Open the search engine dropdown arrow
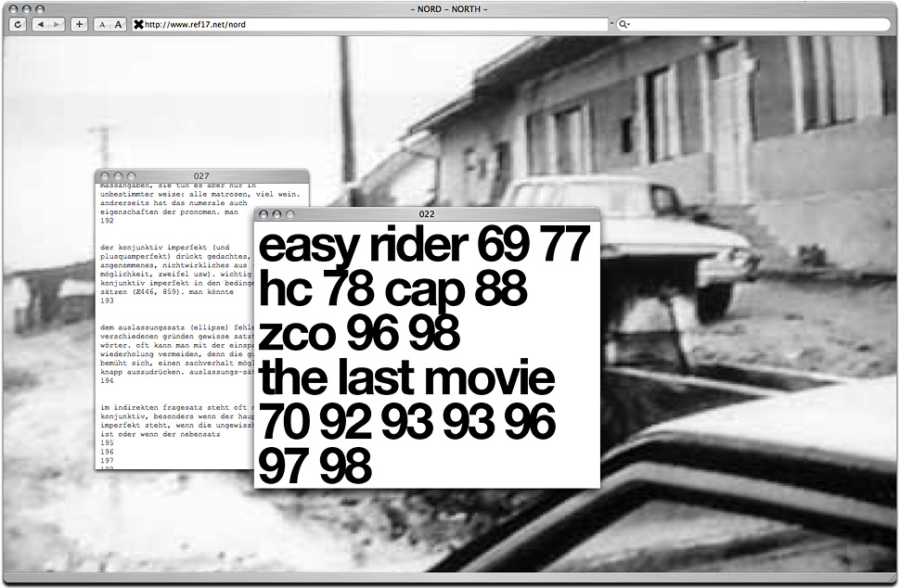Screen dimensions: 900x588 (x=630, y=25)
